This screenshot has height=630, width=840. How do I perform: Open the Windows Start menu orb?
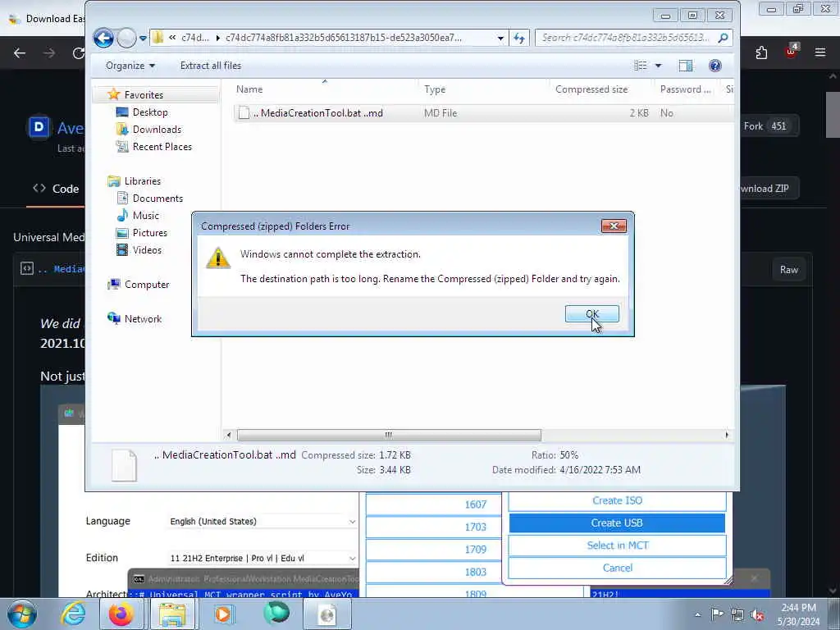tap(22, 614)
